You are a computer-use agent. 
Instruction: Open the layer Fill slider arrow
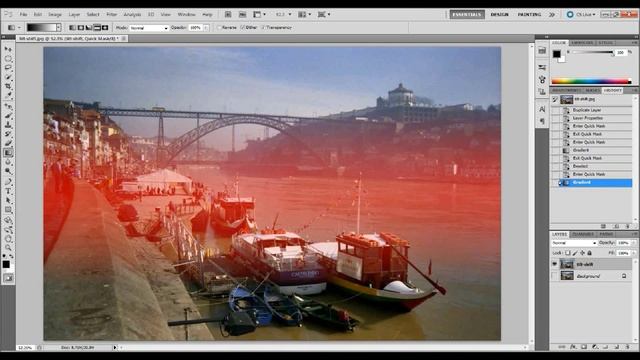click(633, 253)
